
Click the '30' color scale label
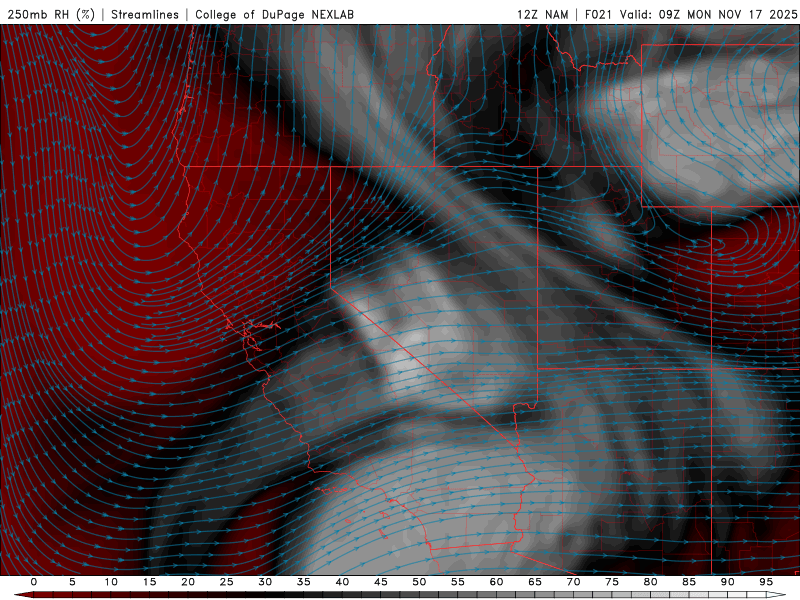coord(265,582)
